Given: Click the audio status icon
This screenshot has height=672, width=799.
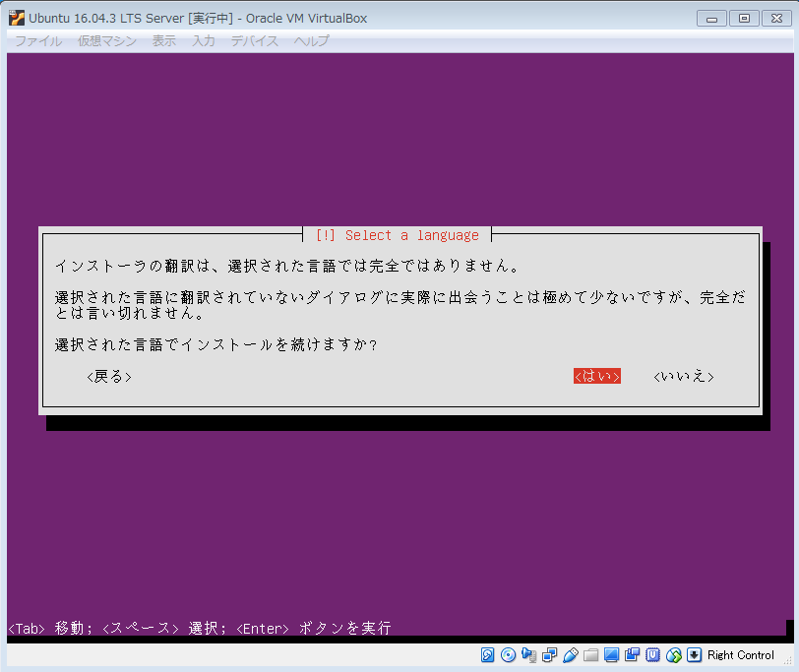Looking at the screenshot, I should coord(528,655).
